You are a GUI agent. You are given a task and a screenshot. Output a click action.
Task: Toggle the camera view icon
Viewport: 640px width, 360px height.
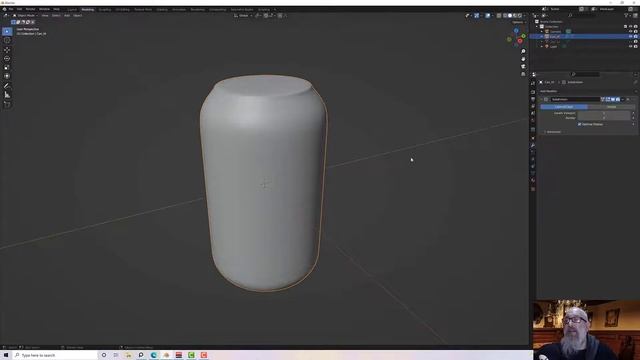[x=523, y=67]
